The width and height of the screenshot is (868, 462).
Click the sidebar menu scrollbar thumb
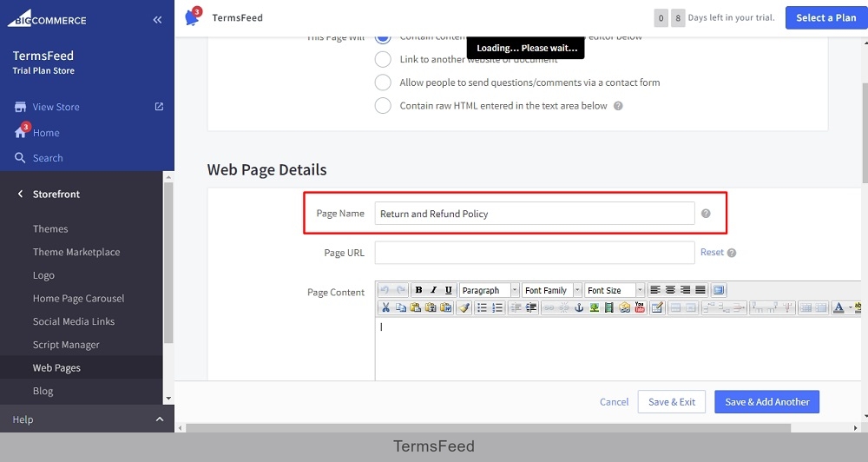point(168,262)
